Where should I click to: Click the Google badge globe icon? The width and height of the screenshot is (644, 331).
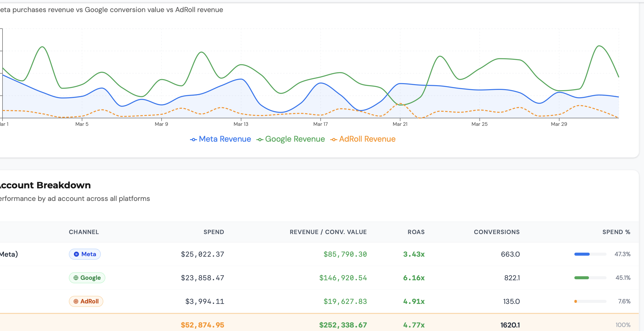[x=76, y=278]
